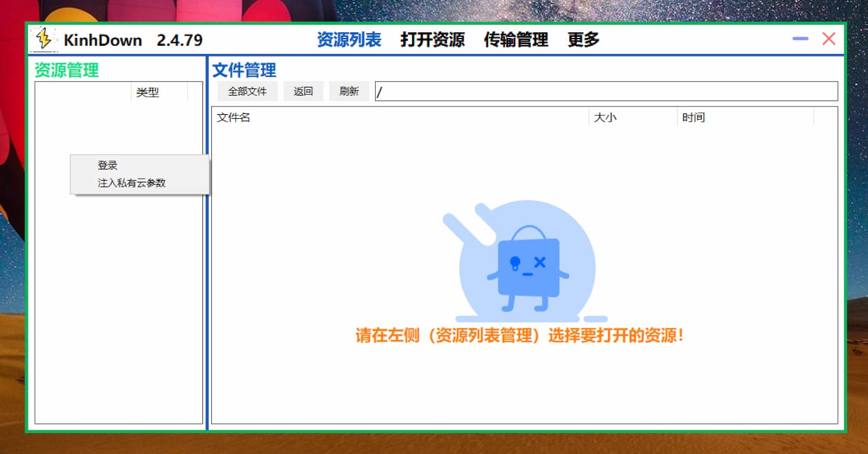
Task: Click the 文件管理 panel heading
Action: point(244,70)
